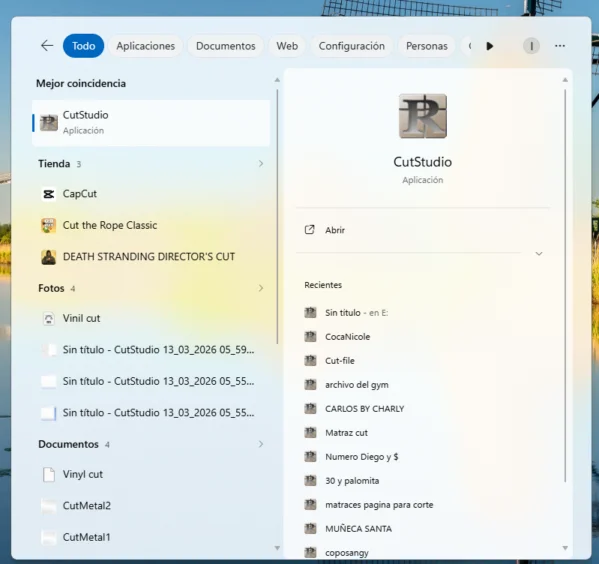Switch to the Documentos tab
This screenshot has height=564, width=599.
tap(226, 46)
